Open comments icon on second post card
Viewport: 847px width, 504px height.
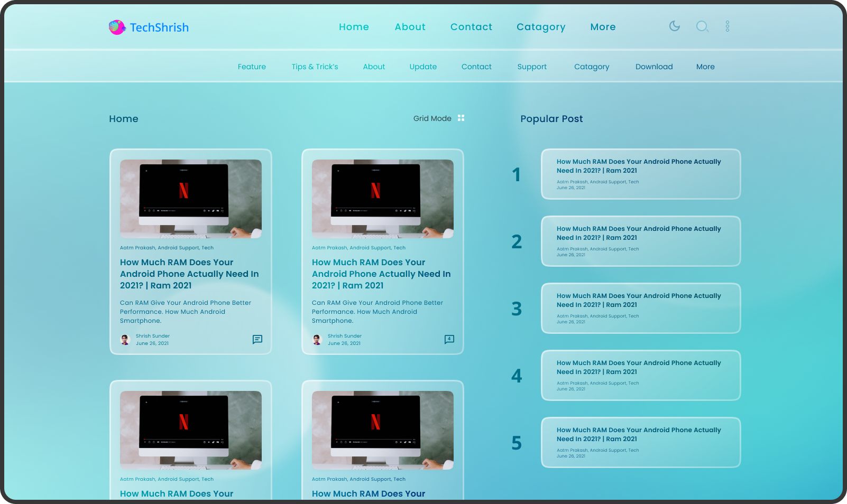click(449, 339)
